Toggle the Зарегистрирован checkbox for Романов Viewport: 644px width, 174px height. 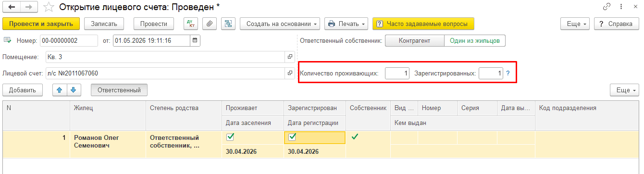[292, 137]
